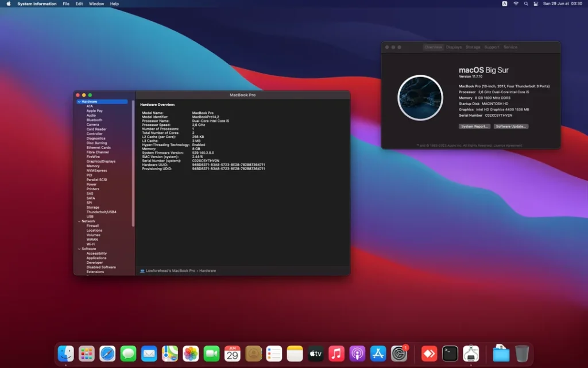Open the Mail app in the Dock
Image resolution: width=588 pixels, height=368 pixels.
[149, 354]
